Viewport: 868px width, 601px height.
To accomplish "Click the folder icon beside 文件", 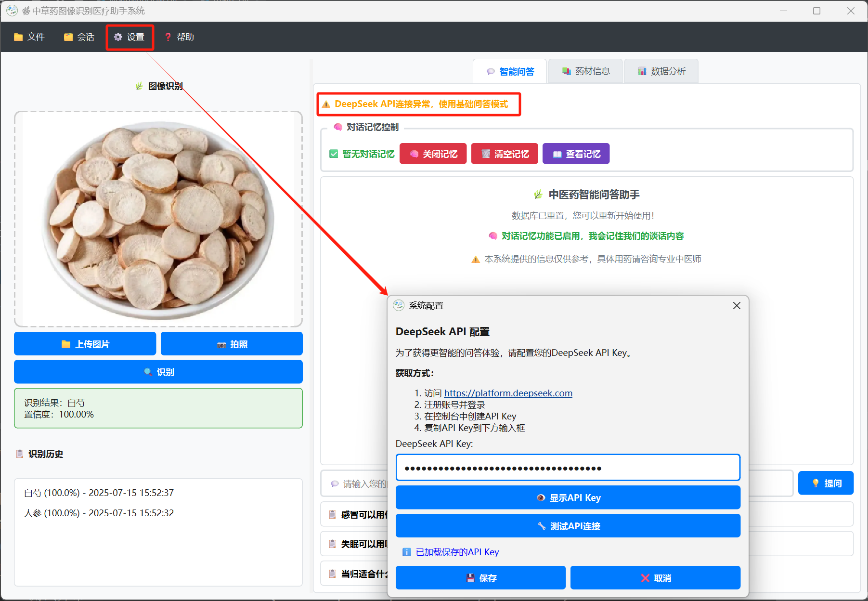I will click(x=18, y=37).
